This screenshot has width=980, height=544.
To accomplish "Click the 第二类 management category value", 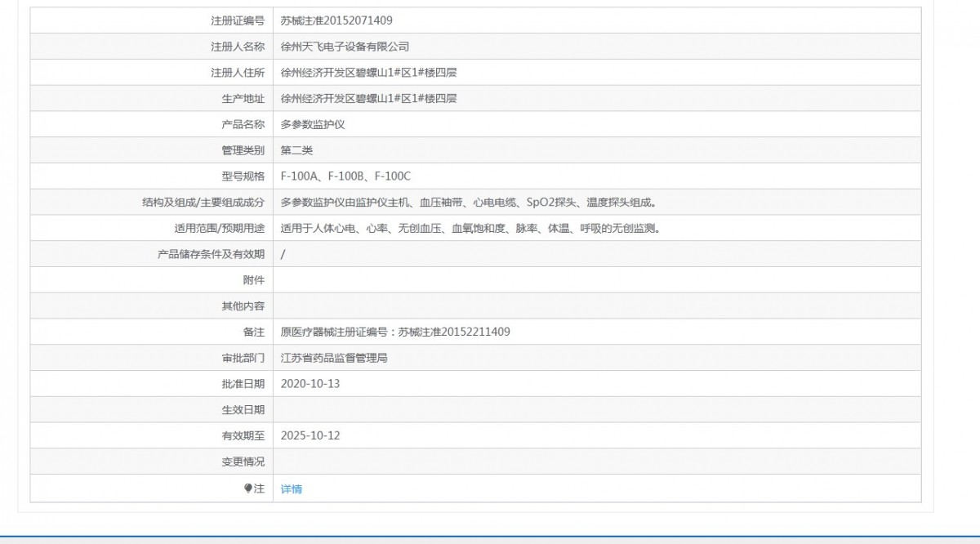I will (296, 151).
